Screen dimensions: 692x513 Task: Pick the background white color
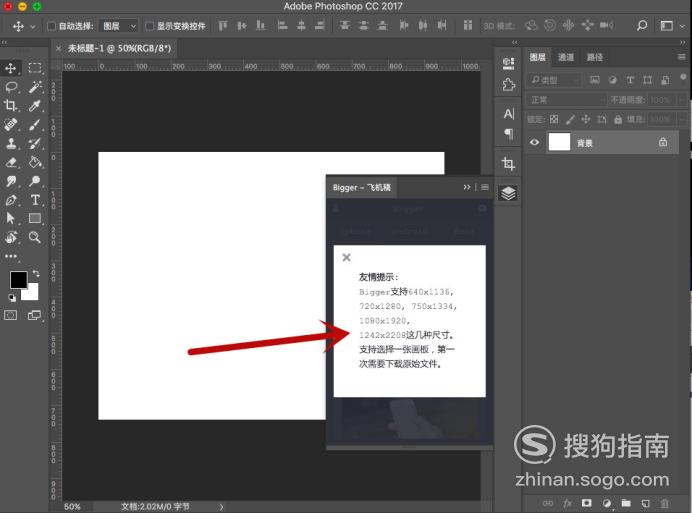click(x=32, y=293)
